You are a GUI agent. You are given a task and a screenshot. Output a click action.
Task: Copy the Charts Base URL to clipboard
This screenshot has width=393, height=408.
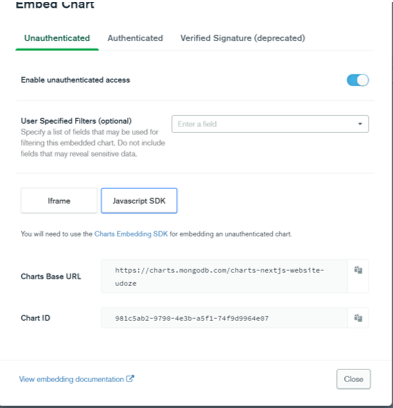[x=358, y=270]
